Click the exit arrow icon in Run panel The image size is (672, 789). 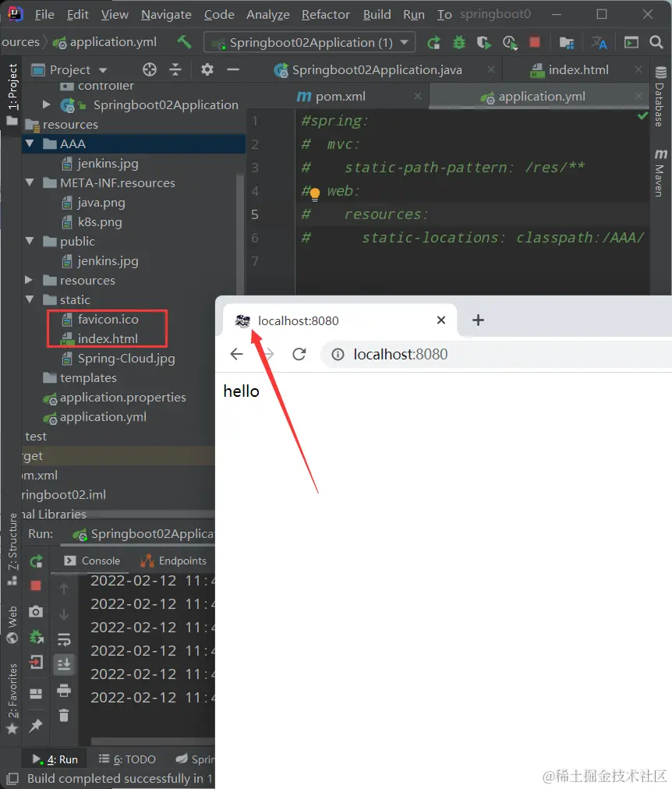pyautogui.click(x=36, y=662)
